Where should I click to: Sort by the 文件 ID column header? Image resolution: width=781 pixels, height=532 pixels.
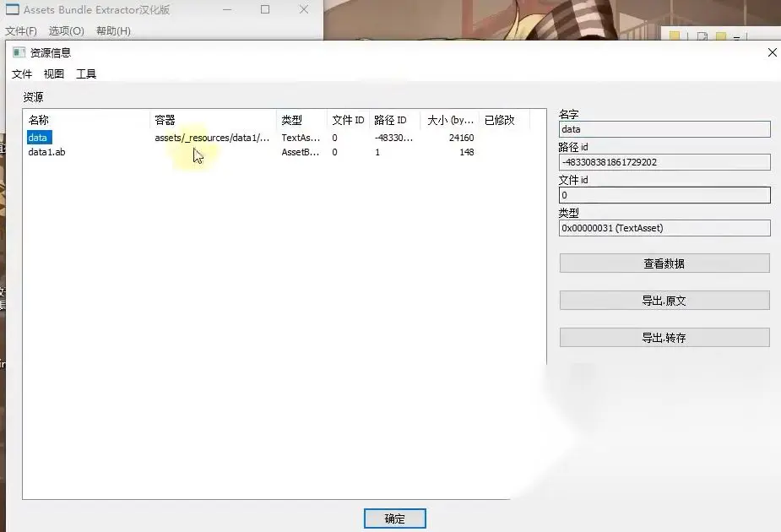pos(349,120)
